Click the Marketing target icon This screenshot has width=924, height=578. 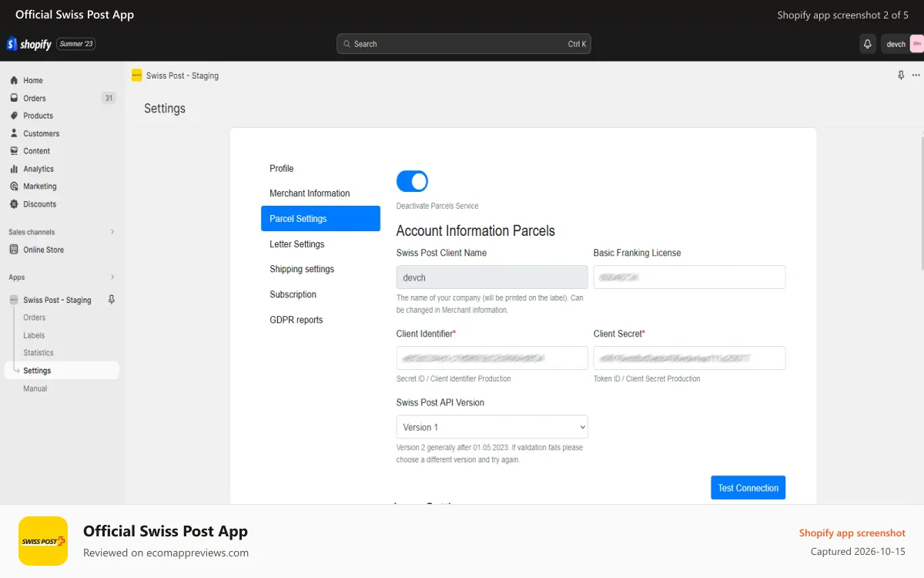click(14, 187)
